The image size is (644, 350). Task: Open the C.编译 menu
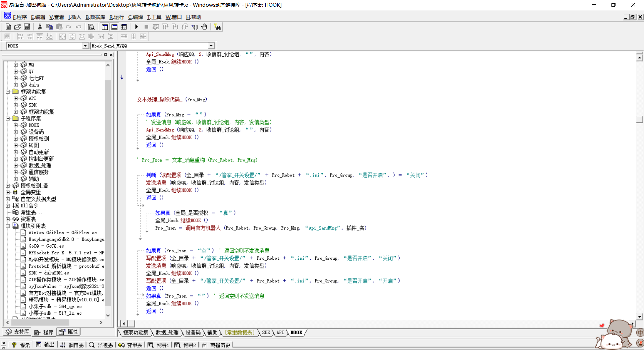coord(136,17)
